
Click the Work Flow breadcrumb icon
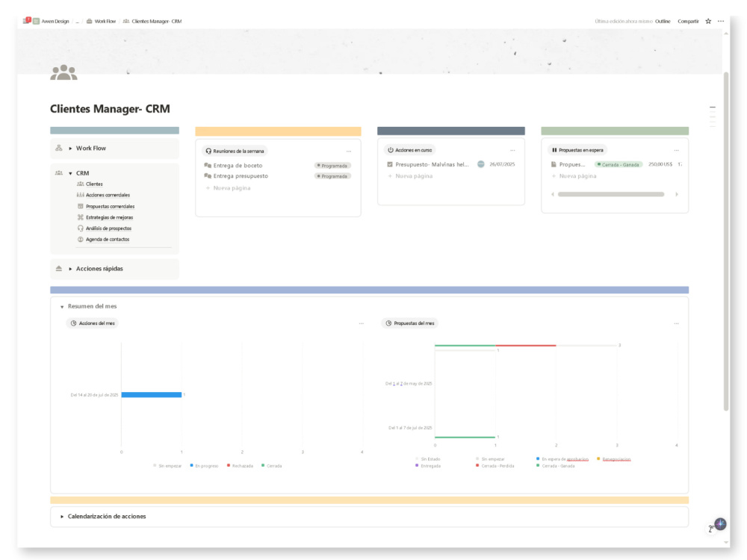89,21
